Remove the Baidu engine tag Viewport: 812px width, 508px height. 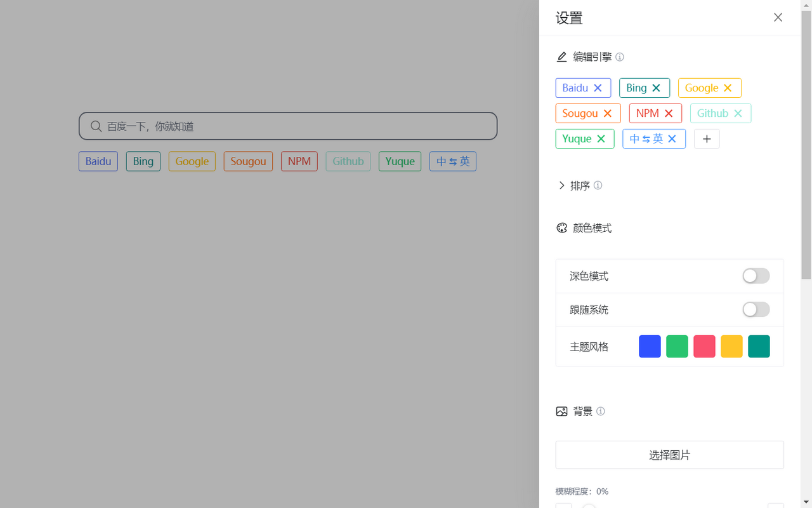598,88
